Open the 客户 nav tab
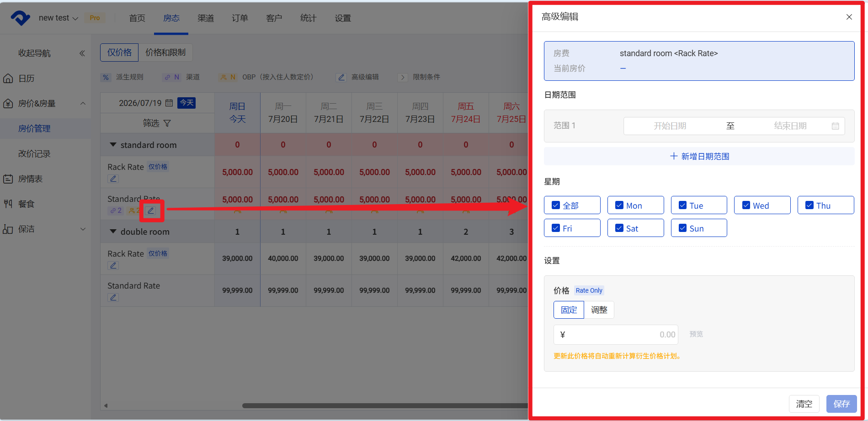868x421 pixels. [x=274, y=18]
